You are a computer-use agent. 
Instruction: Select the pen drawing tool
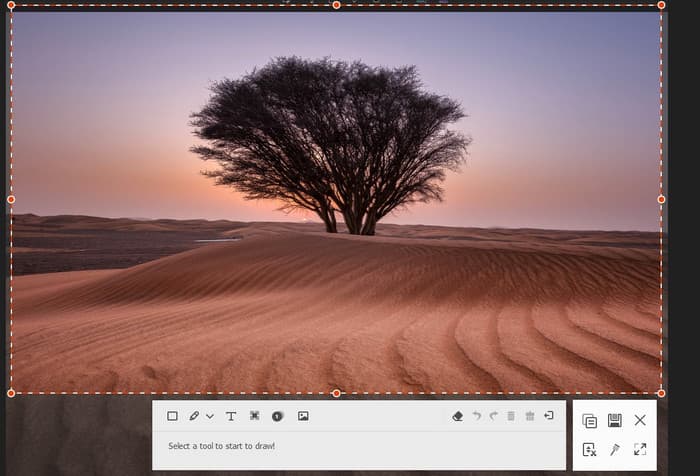194,416
